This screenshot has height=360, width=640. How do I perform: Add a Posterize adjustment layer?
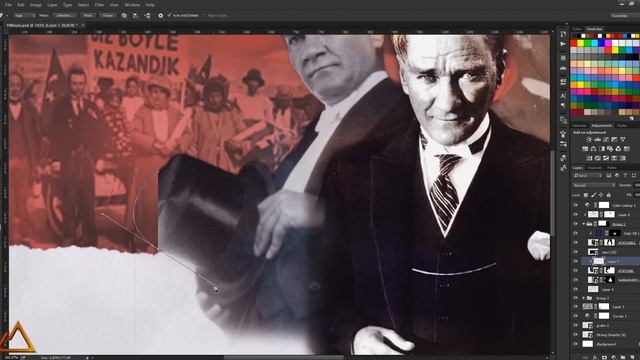point(598,158)
